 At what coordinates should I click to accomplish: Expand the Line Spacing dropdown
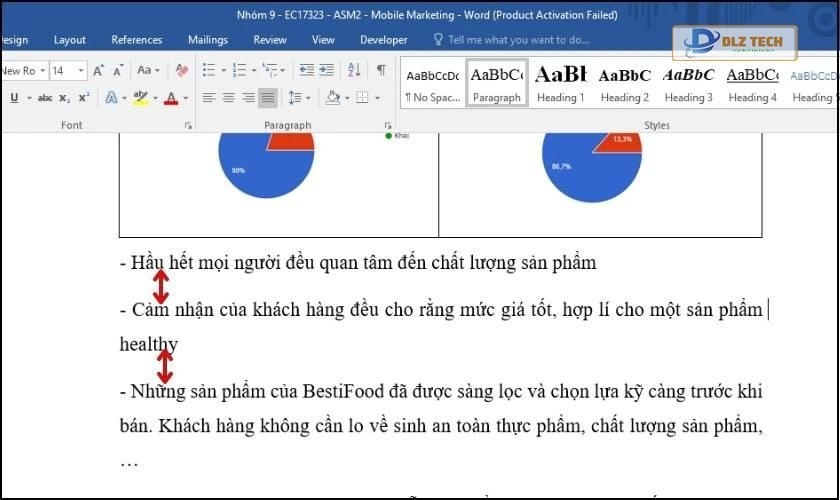coord(297,98)
